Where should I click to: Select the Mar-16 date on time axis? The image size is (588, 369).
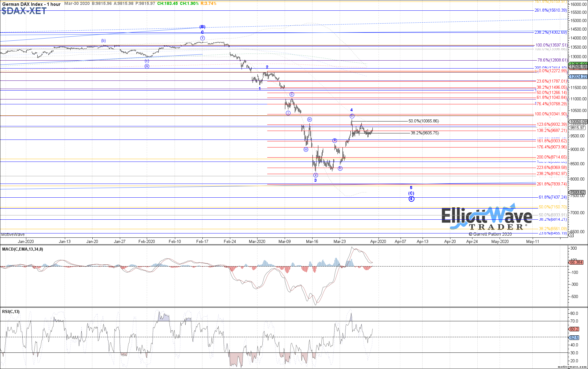pyautogui.click(x=312, y=241)
